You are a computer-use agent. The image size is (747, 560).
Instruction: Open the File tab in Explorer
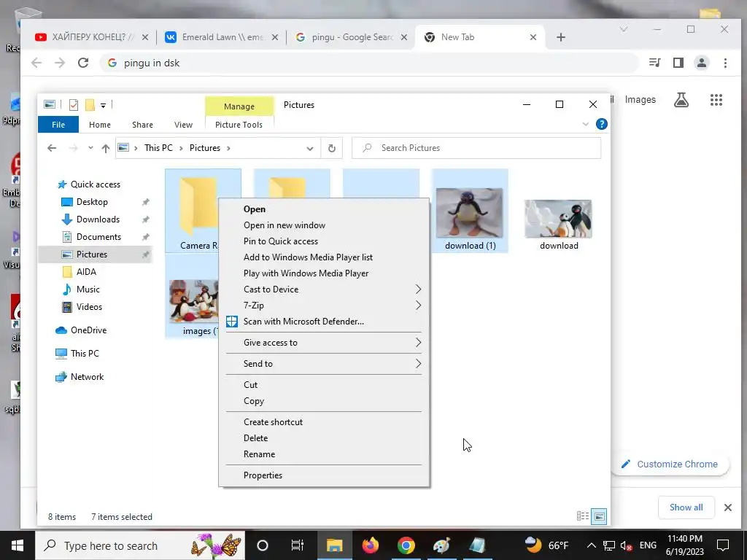coord(58,125)
